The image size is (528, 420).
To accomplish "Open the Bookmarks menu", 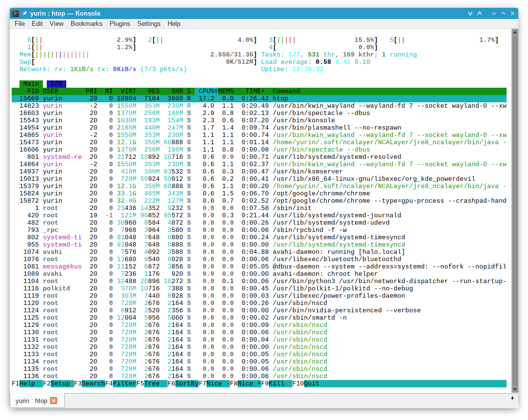I will click(x=86, y=23).
